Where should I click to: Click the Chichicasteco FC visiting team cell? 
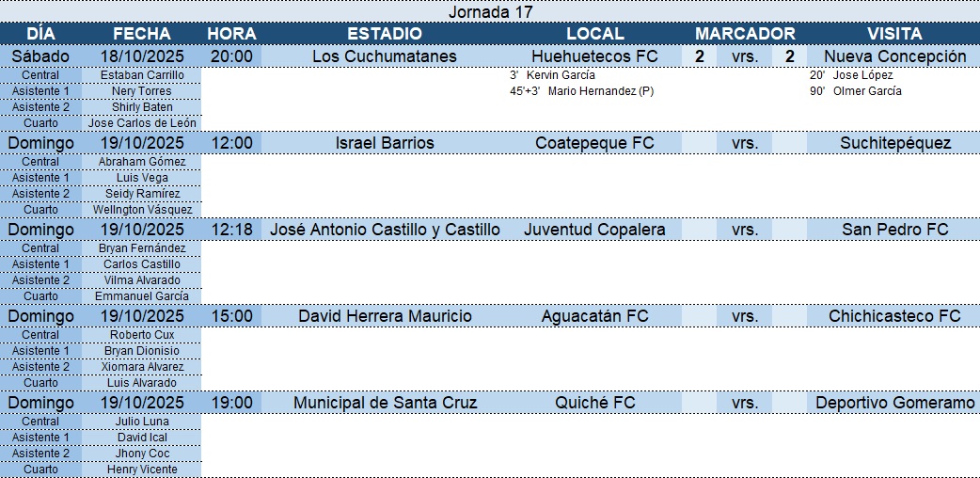click(894, 316)
